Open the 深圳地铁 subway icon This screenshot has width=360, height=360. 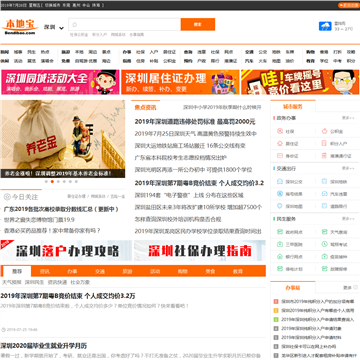pos(325,182)
